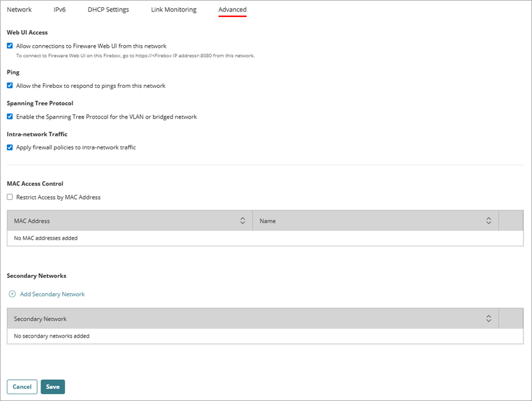Click the Name column sort arrows
532x401 pixels.
click(x=489, y=220)
